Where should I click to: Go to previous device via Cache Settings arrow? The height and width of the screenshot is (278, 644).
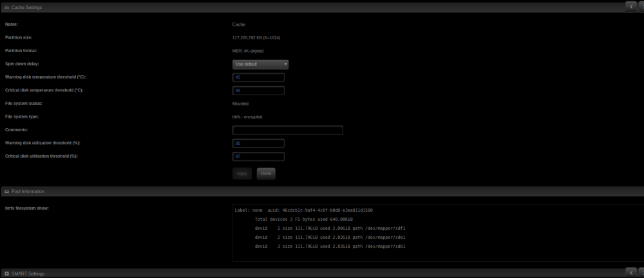coord(631,6)
